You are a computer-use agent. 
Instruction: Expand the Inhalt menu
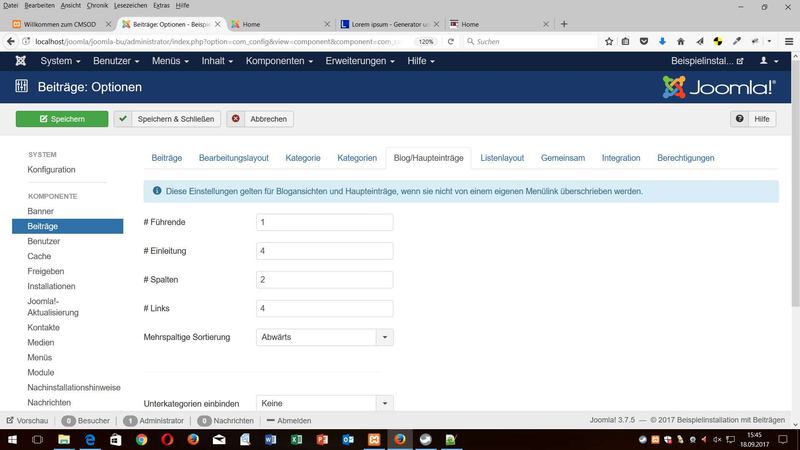pyautogui.click(x=217, y=61)
